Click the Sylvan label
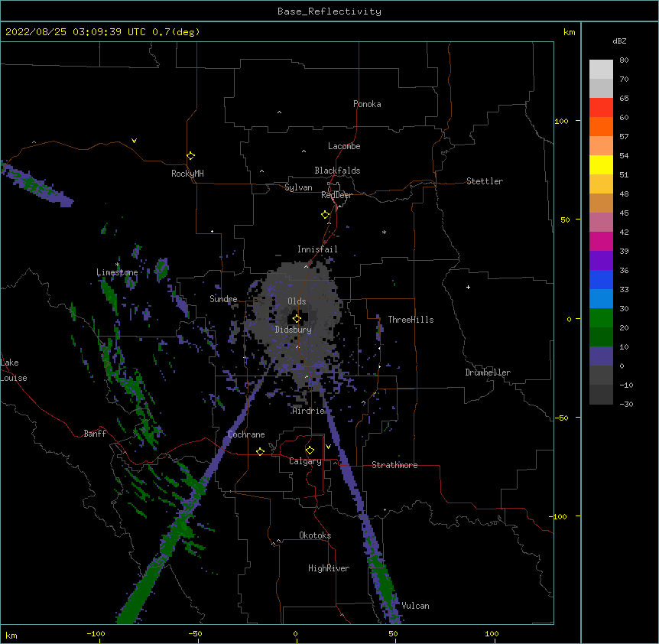This screenshot has height=644, width=659. (298, 187)
